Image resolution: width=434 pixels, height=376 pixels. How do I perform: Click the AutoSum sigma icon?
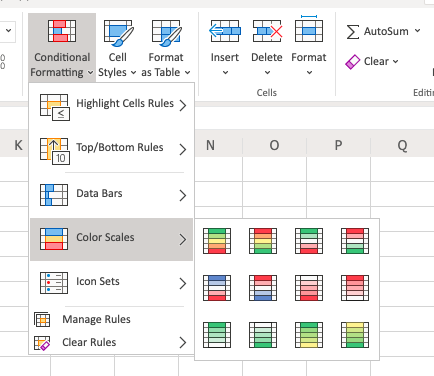coord(353,32)
